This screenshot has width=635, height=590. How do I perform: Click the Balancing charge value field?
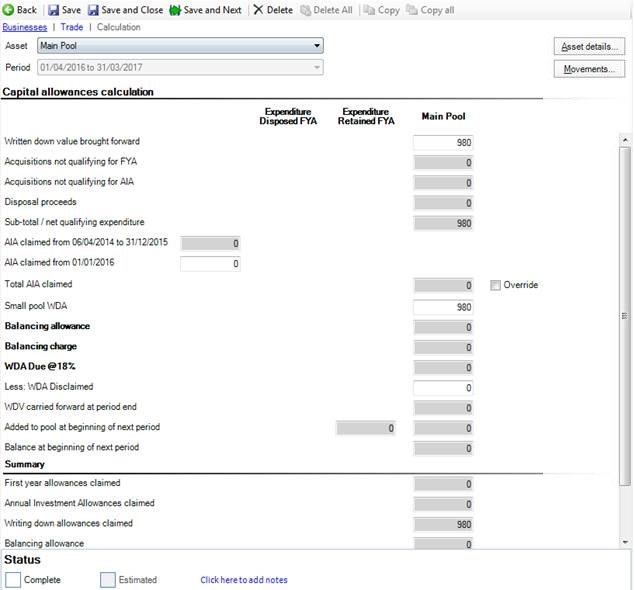[443, 347]
